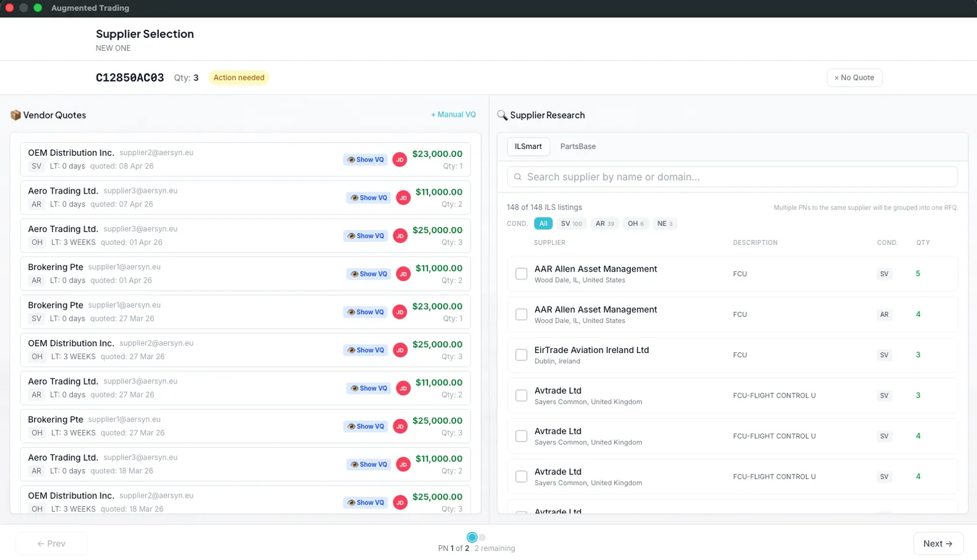977x560 pixels.
Task: Click the Vendor Quotes package icon
Action: pyautogui.click(x=15, y=115)
